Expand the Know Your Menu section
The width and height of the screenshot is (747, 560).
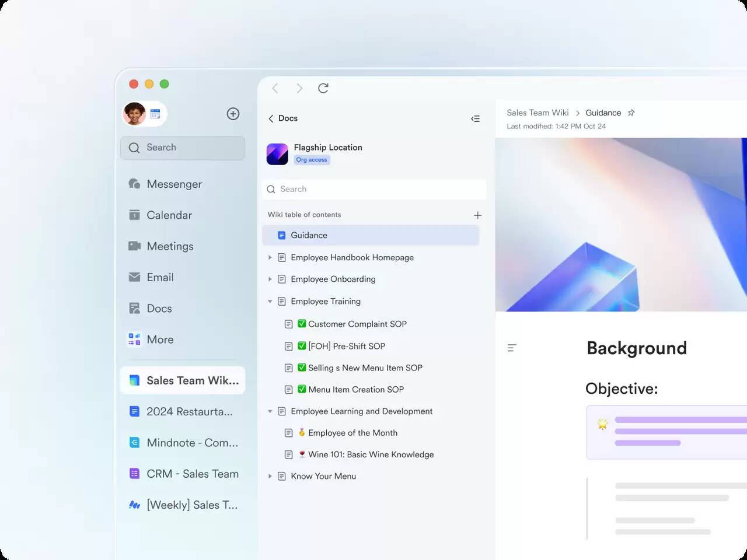(x=270, y=476)
